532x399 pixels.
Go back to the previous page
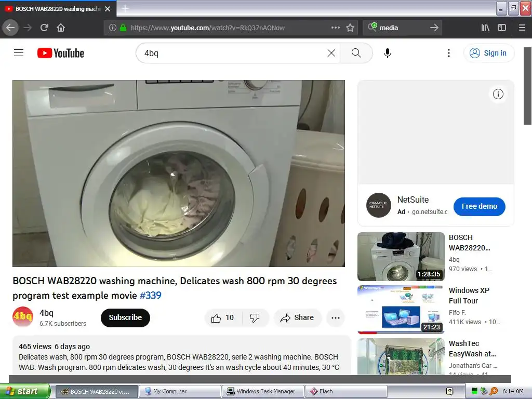point(10,28)
